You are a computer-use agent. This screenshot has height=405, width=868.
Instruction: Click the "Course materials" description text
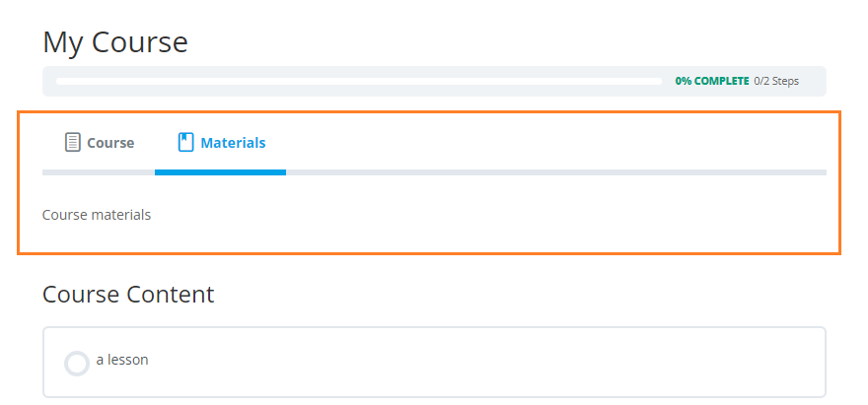click(x=97, y=215)
